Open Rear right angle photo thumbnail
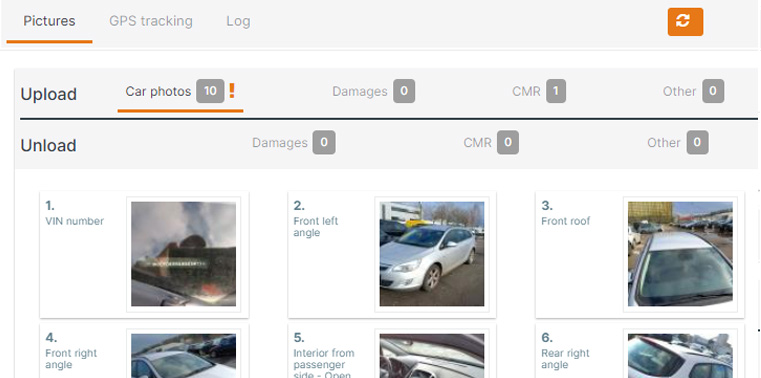This screenshot has height=378, width=761. pos(680,356)
